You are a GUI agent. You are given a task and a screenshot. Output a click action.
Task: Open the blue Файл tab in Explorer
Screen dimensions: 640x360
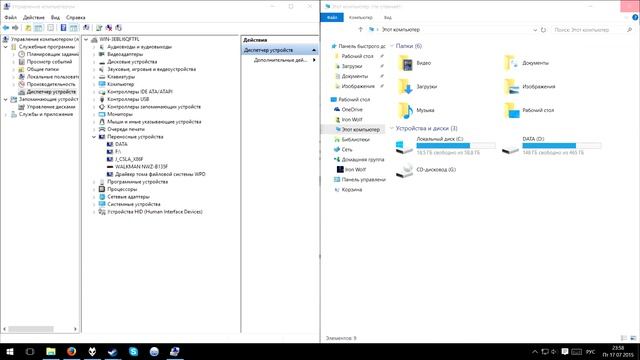click(332, 18)
